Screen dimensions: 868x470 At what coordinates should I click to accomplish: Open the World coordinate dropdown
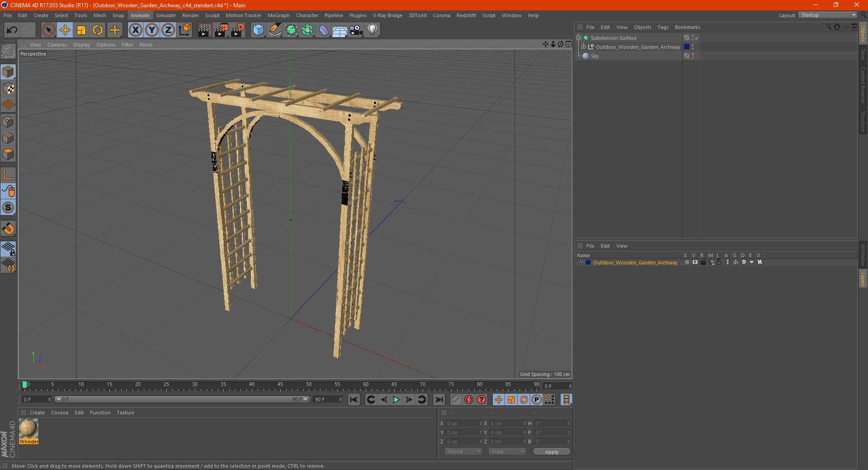point(463,451)
